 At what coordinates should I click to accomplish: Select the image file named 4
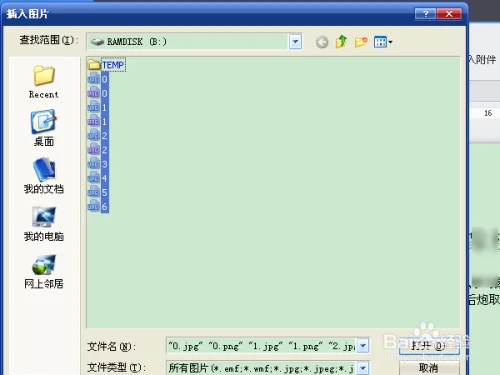click(98, 178)
